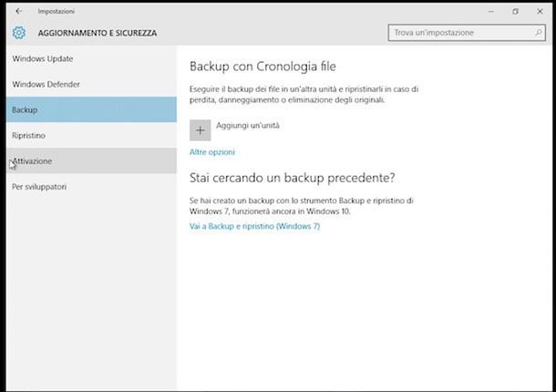Open the 'Altre opzioni' link

[212, 152]
